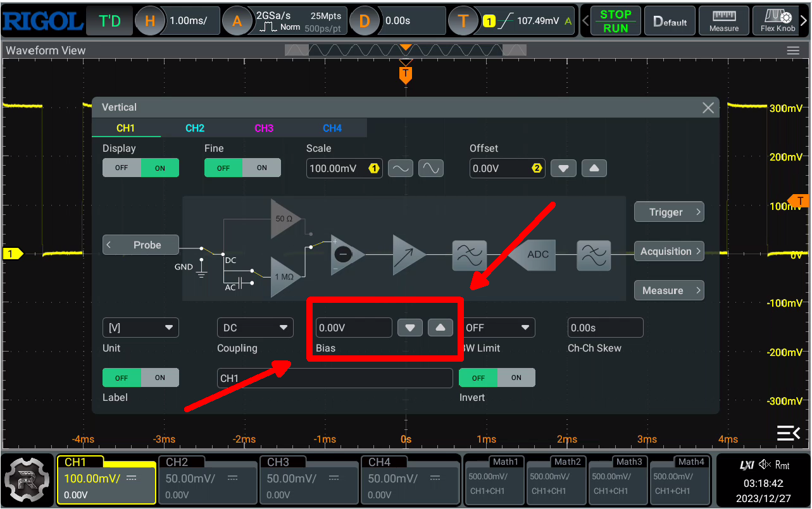Screen dimensions: 812x509
Task: Click the 50 Ω impedance amplifier block
Action: tap(286, 219)
